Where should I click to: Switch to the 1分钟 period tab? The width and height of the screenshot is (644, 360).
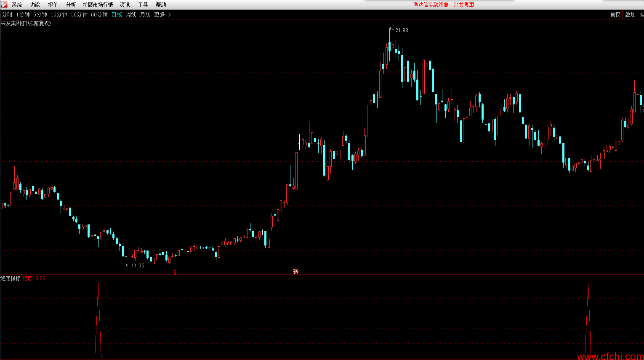(x=23, y=14)
